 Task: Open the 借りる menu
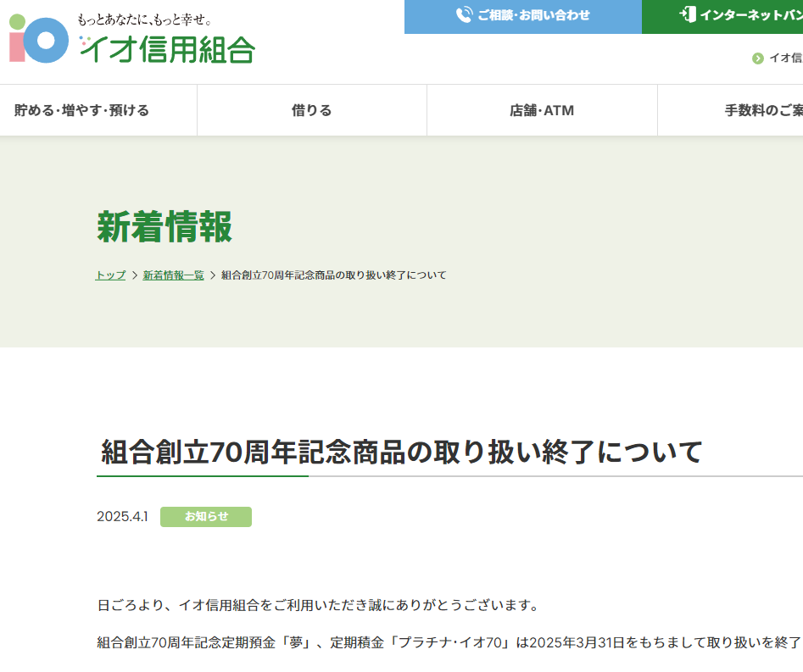312,110
